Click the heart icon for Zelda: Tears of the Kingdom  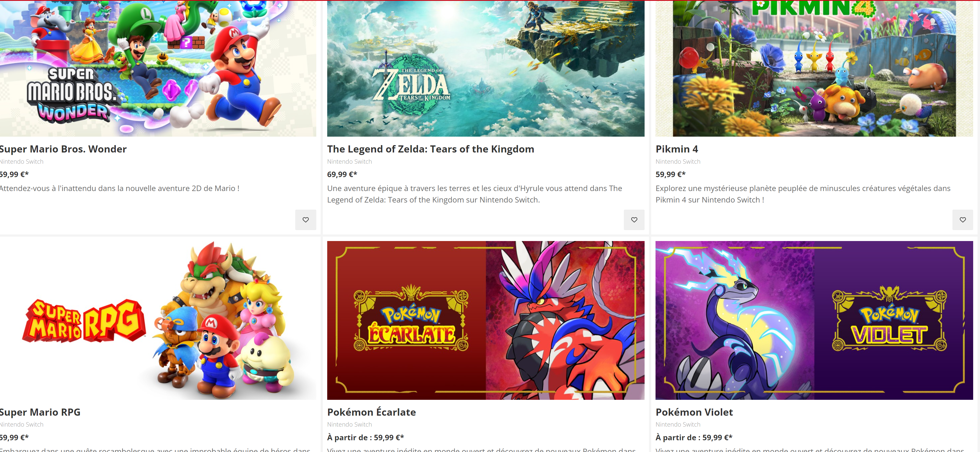pyautogui.click(x=634, y=220)
